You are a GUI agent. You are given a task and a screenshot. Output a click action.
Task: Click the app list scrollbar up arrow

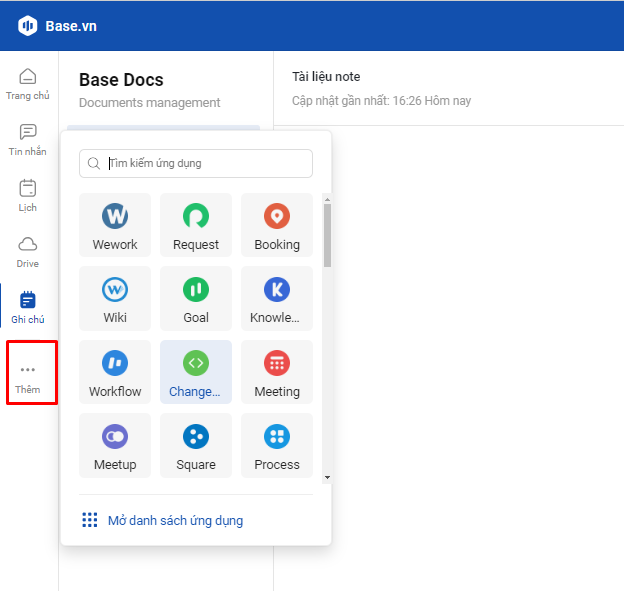coord(327,199)
